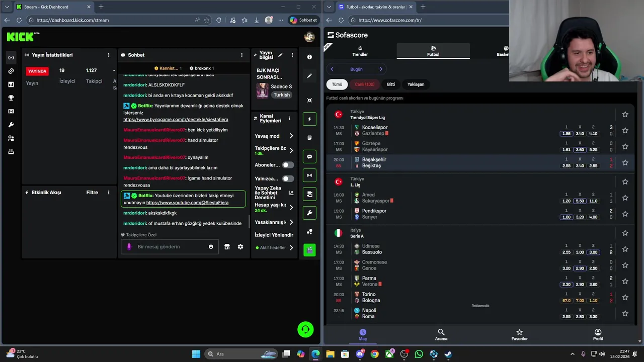Go to next day in Sofascore
This screenshot has height=362, width=644.
[x=381, y=69]
